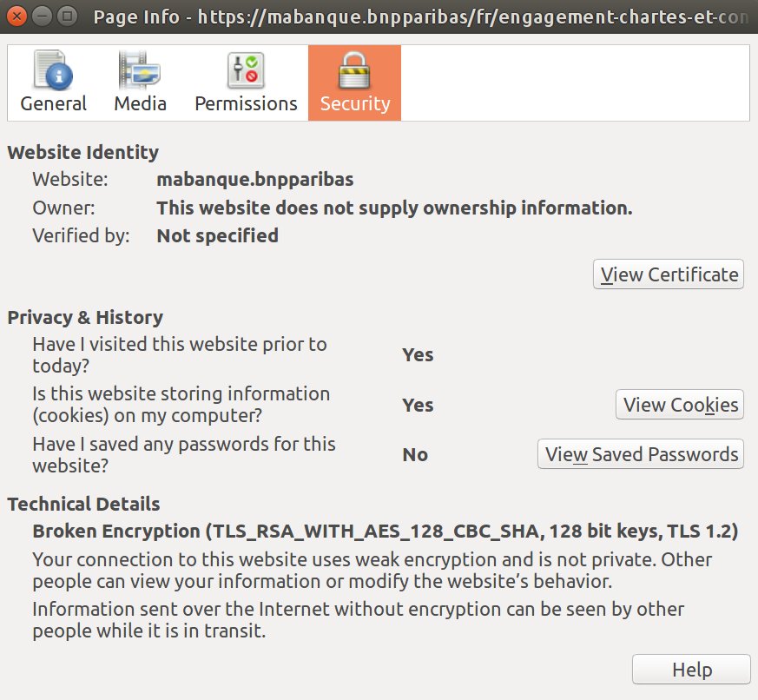Click the 'Verified by:' label

click(x=82, y=236)
